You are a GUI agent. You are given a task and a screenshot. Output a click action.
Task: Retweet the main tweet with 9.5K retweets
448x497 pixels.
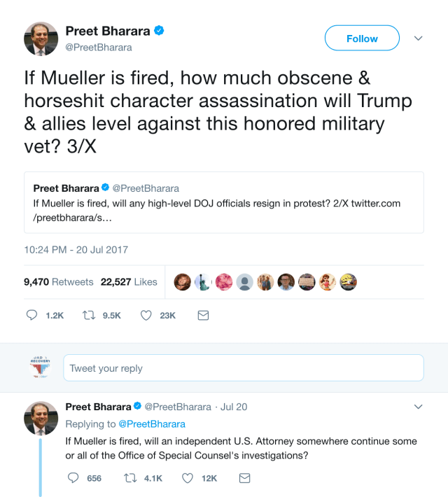point(89,316)
